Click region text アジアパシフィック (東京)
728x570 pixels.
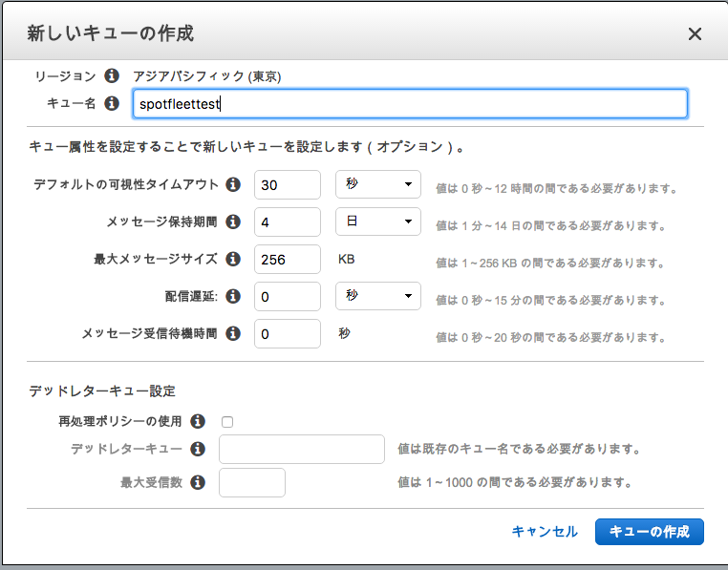click(207, 76)
